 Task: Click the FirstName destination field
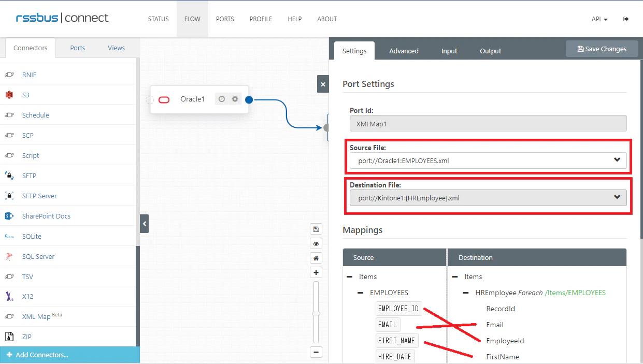pos(503,357)
